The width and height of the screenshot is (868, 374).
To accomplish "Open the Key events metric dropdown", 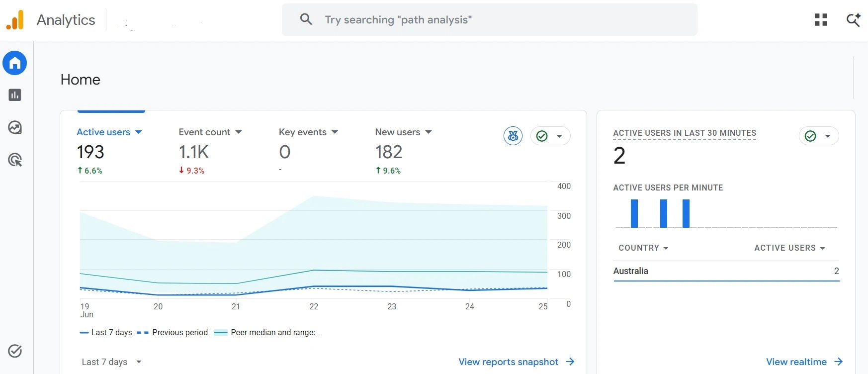I will 308,132.
